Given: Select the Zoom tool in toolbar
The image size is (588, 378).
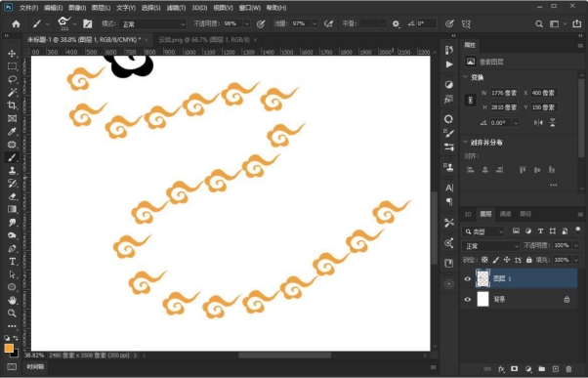Looking at the screenshot, I should 12,313.
